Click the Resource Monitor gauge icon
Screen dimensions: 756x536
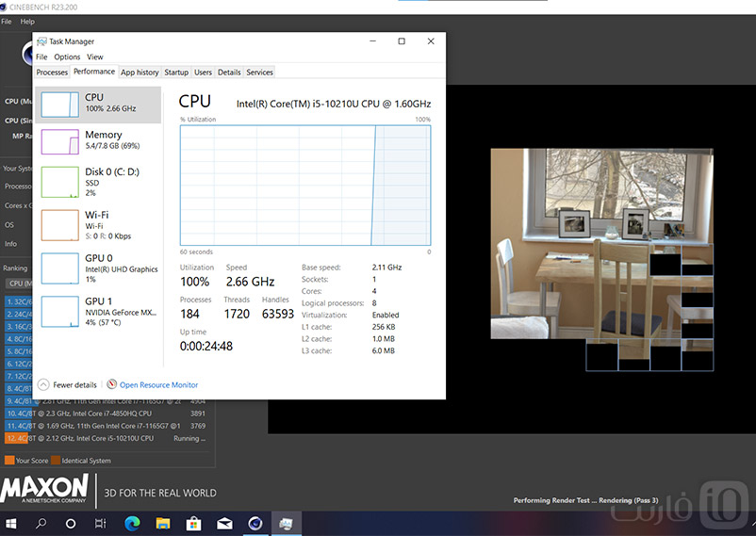tap(112, 384)
